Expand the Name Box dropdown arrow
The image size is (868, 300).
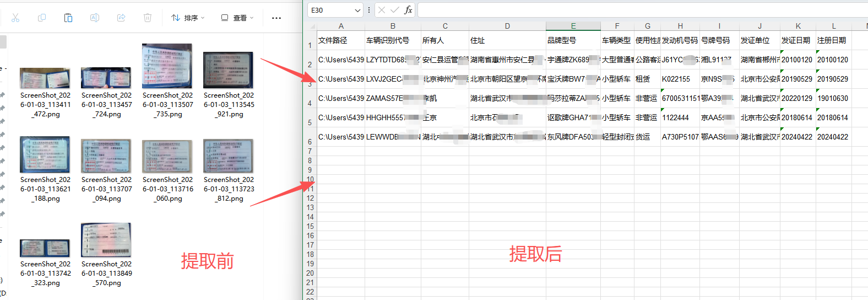[x=358, y=10]
